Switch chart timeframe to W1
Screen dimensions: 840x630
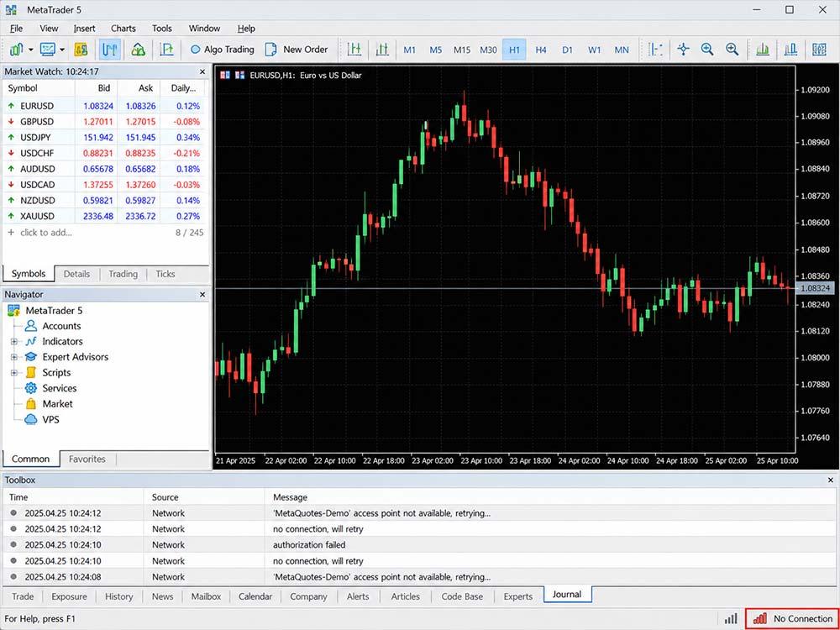pyautogui.click(x=594, y=50)
